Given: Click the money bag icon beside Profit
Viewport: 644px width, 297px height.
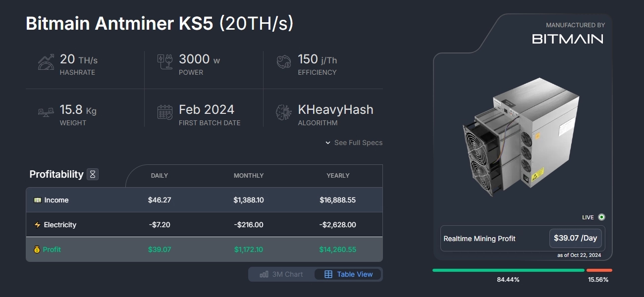Looking at the screenshot, I should 37,249.
